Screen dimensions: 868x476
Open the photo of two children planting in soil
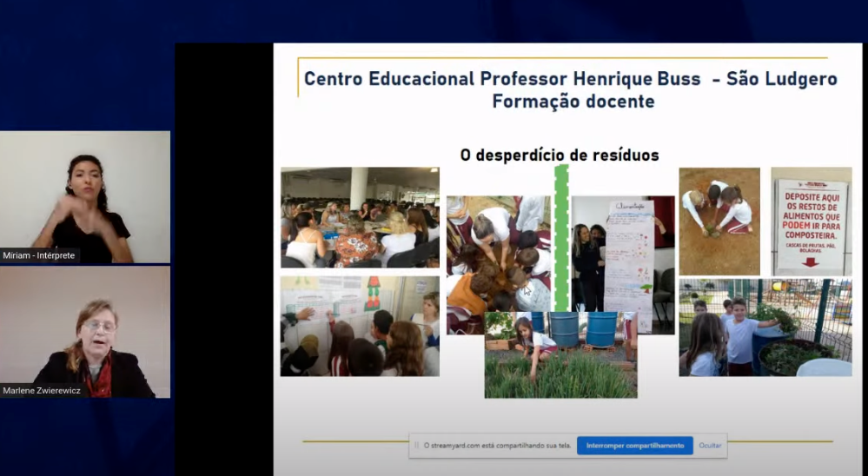coord(719,221)
